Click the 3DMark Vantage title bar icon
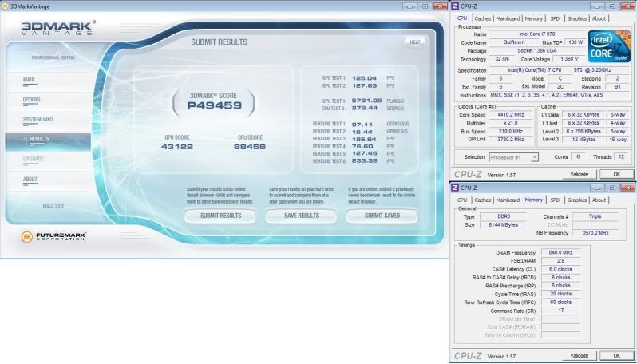The width and height of the screenshot is (637, 364). point(5,6)
